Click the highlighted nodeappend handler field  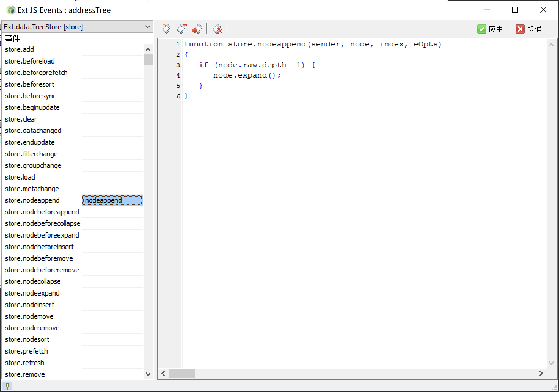pos(112,200)
